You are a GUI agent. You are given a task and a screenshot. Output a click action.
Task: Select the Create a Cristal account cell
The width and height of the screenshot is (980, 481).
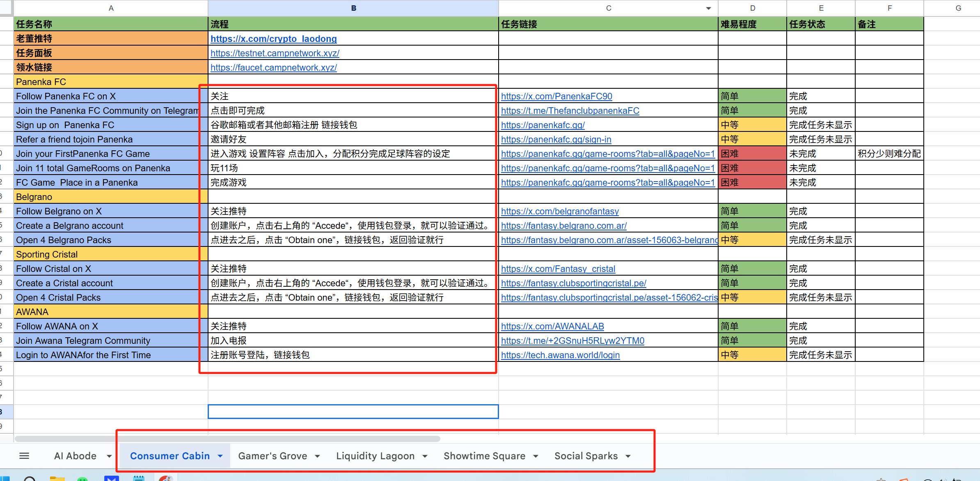(111, 283)
